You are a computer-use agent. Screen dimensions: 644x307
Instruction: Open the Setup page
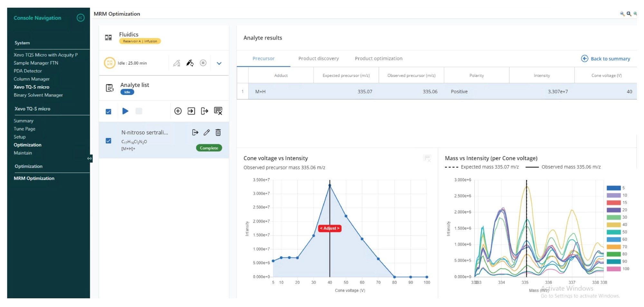click(19, 137)
